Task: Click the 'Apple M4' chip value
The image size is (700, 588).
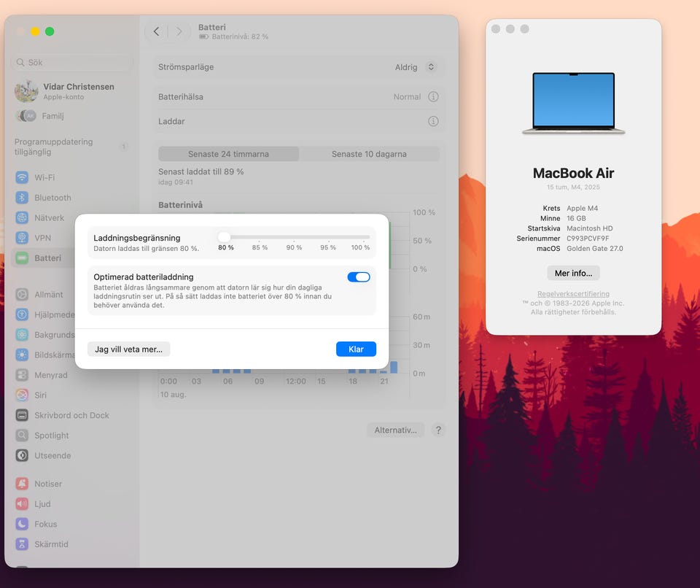Action: click(x=582, y=208)
